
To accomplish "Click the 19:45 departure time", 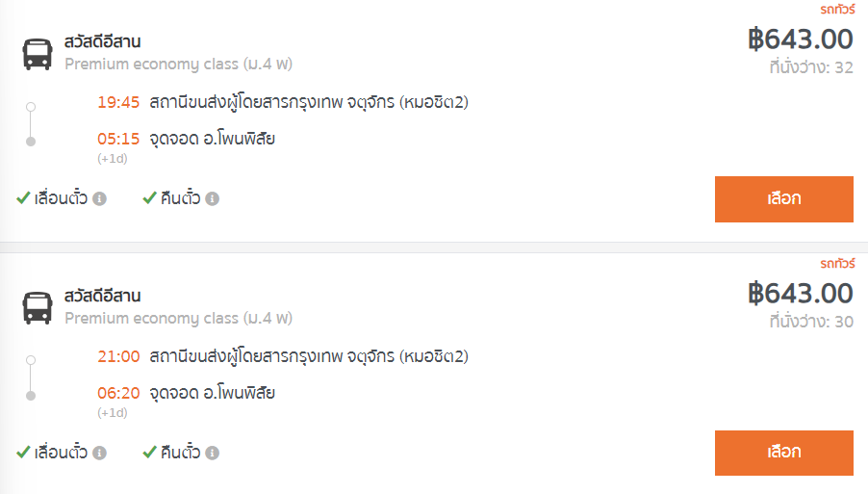I will 118,102.
